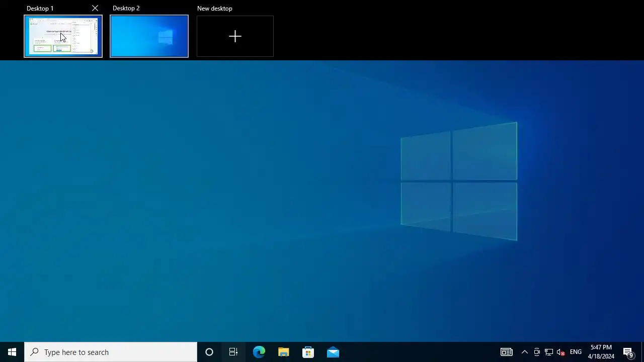Toggle the Task View button
Screen dimensions: 644x362
coord(233,352)
